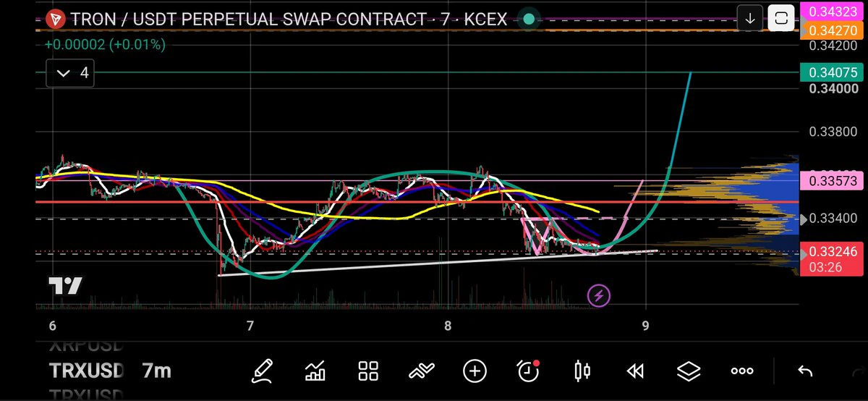Open the indicators chart icon
This screenshot has height=401, width=868.
315,371
